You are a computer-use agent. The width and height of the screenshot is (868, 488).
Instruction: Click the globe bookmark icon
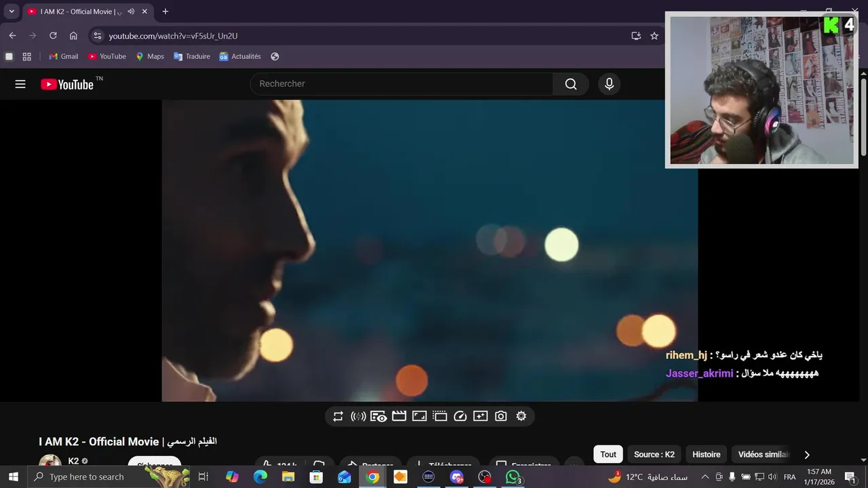click(275, 56)
